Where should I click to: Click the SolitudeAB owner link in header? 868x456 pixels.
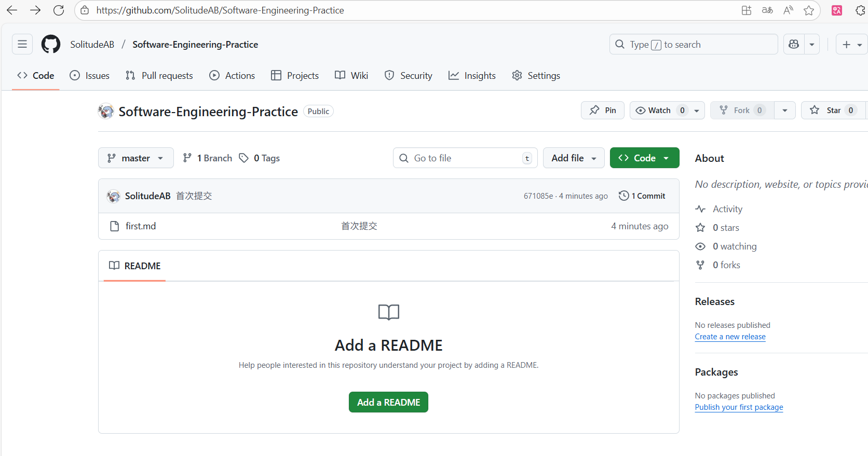tap(92, 45)
